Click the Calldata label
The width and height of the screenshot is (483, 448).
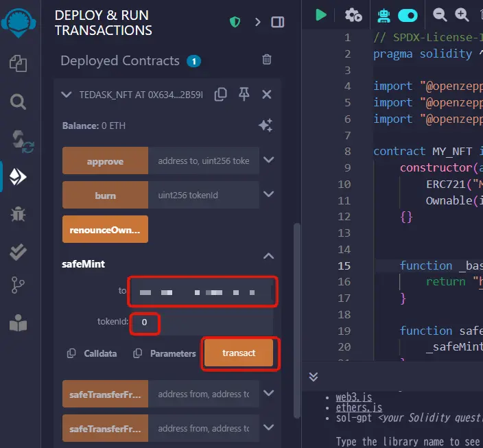tap(100, 353)
